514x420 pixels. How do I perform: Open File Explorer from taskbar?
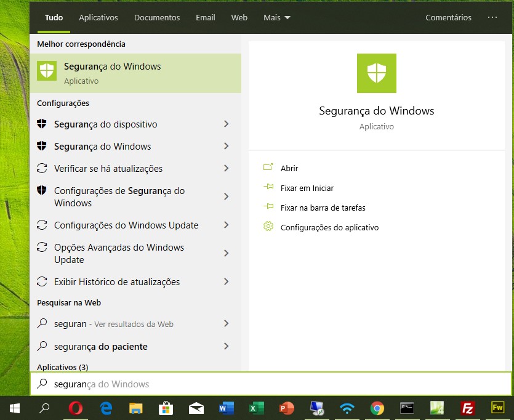[x=135, y=408]
